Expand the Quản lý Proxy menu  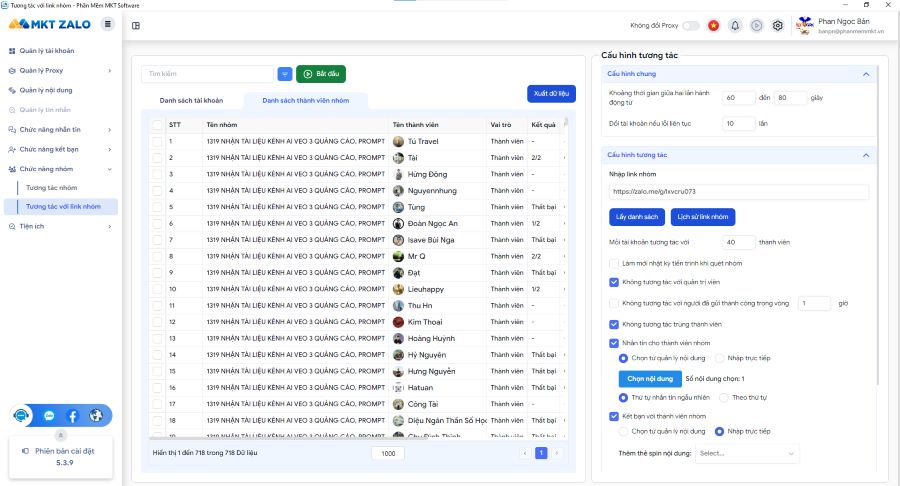tap(60, 71)
